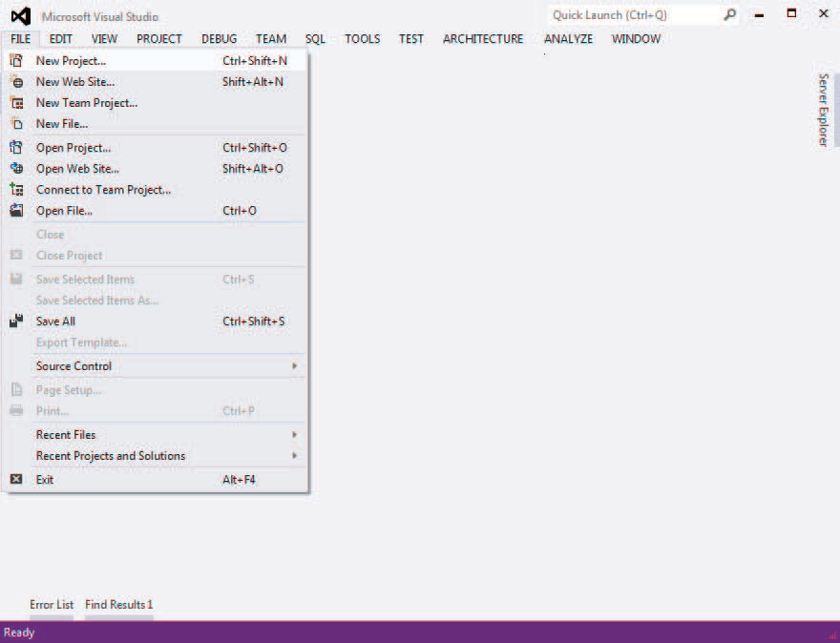Open the WINDOW menu

(x=636, y=39)
